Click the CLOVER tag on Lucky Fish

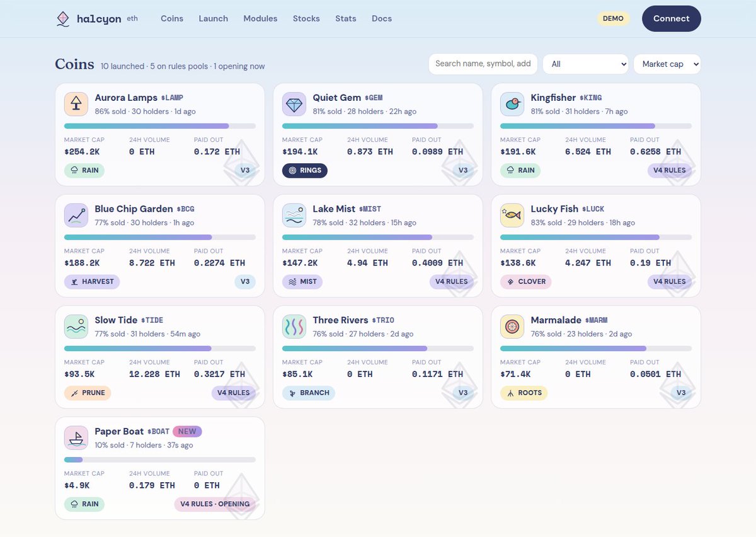tap(526, 282)
